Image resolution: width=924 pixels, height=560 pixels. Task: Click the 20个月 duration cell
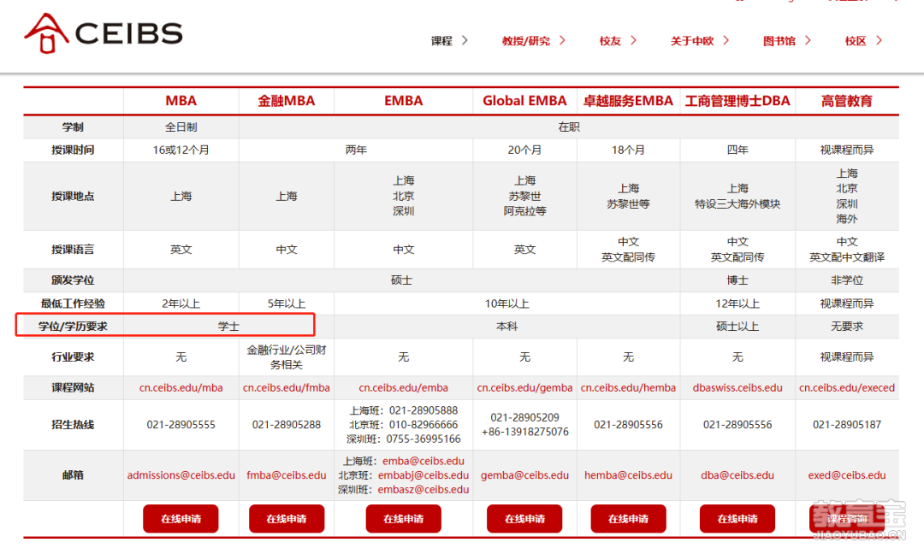[x=524, y=150]
